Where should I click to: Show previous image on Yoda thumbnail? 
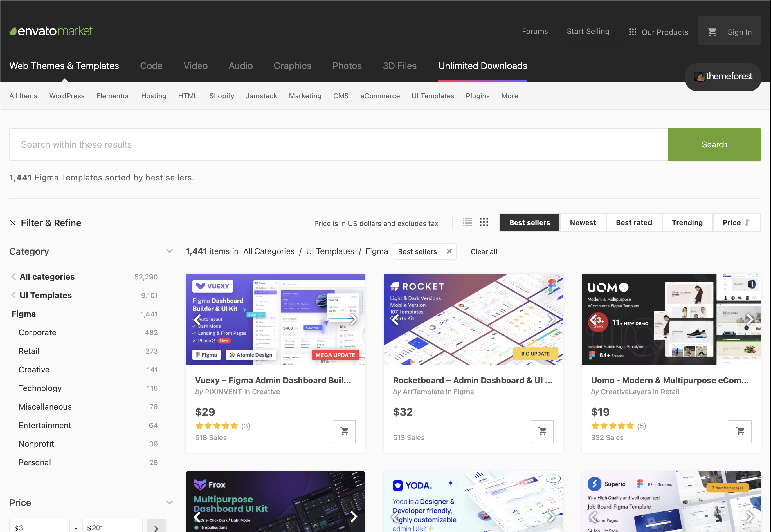[395, 517]
